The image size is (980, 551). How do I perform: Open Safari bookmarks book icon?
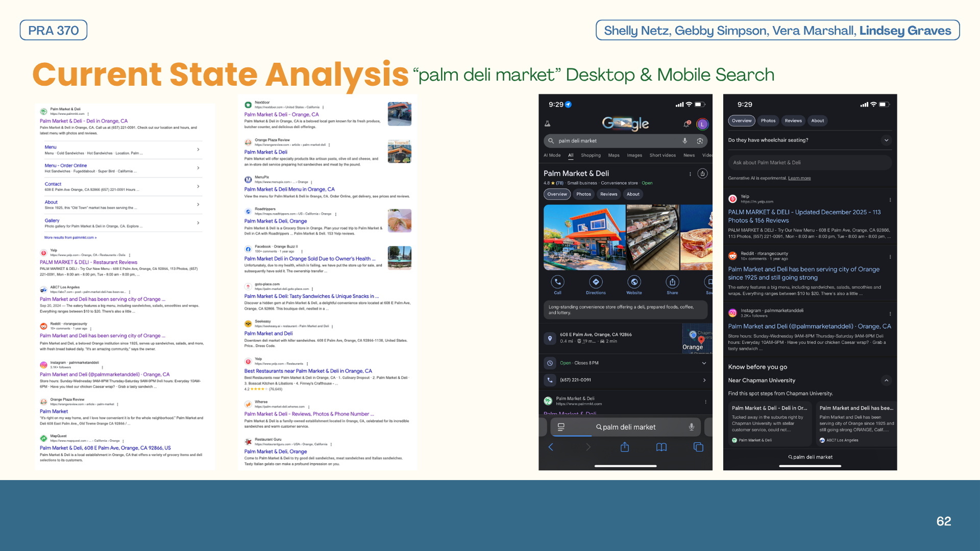[661, 447]
